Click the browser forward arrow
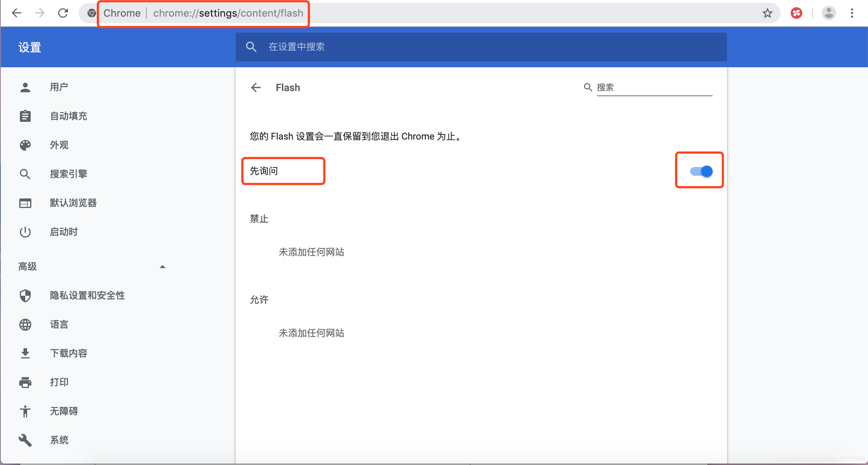This screenshot has height=465, width=868. tap(40, 13)
